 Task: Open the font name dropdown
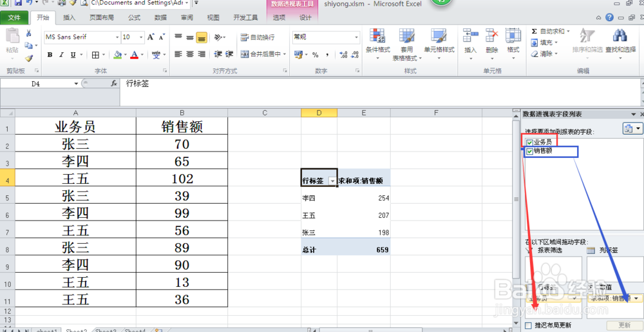[x=117, y=37]
